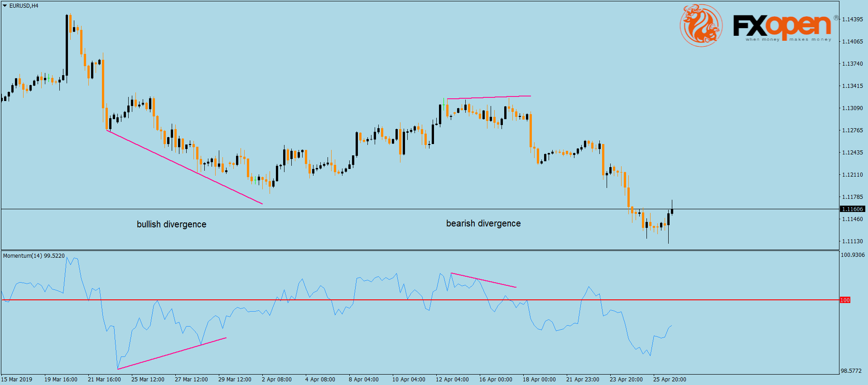Click the current price tag 1.11606

pyautogui.click(x=852, y=209)
